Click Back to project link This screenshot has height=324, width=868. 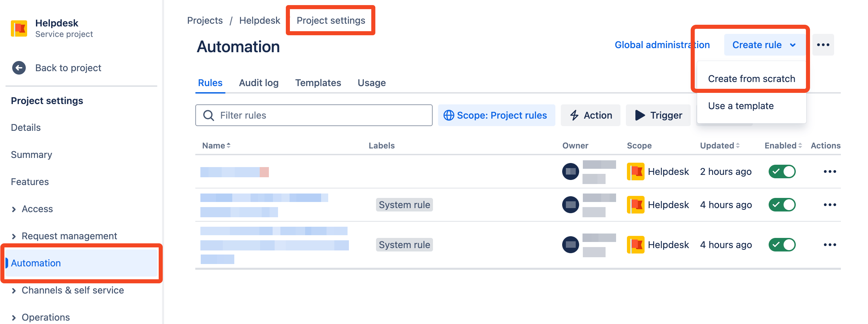pos(68,68)
